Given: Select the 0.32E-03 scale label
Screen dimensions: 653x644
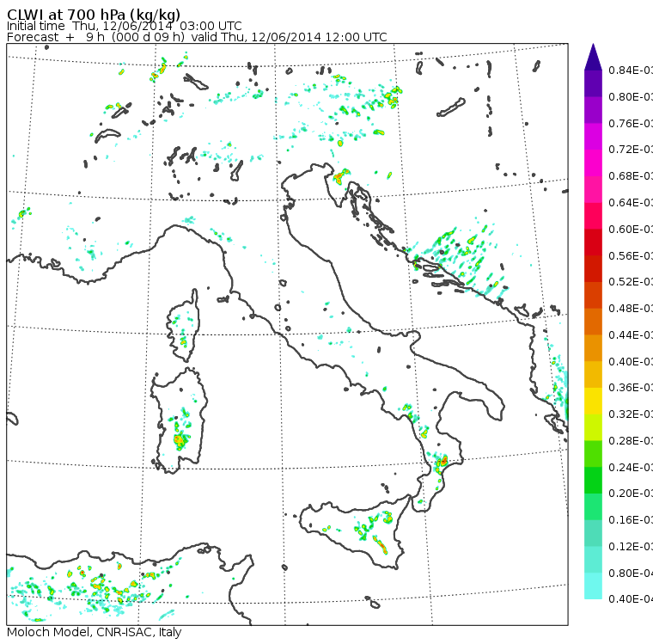Looking at the screenshot, I should click(x=630, y=414).
